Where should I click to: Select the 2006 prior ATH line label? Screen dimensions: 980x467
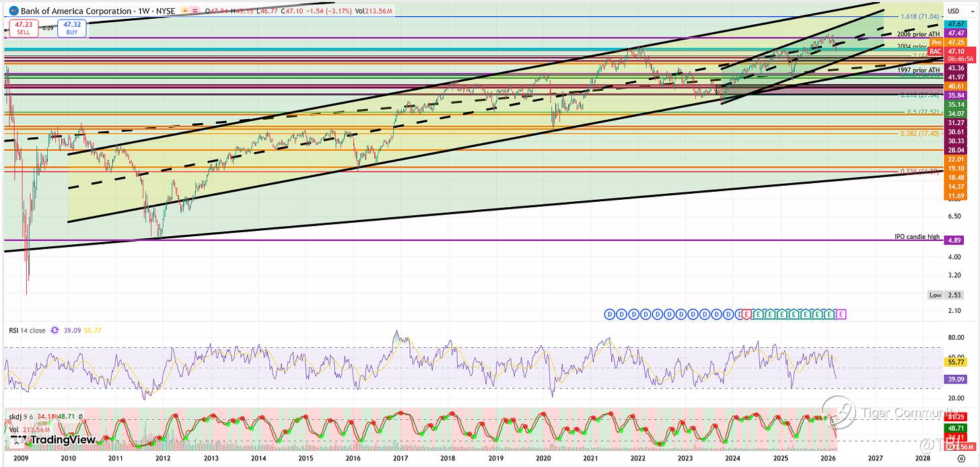click(918, 34)
